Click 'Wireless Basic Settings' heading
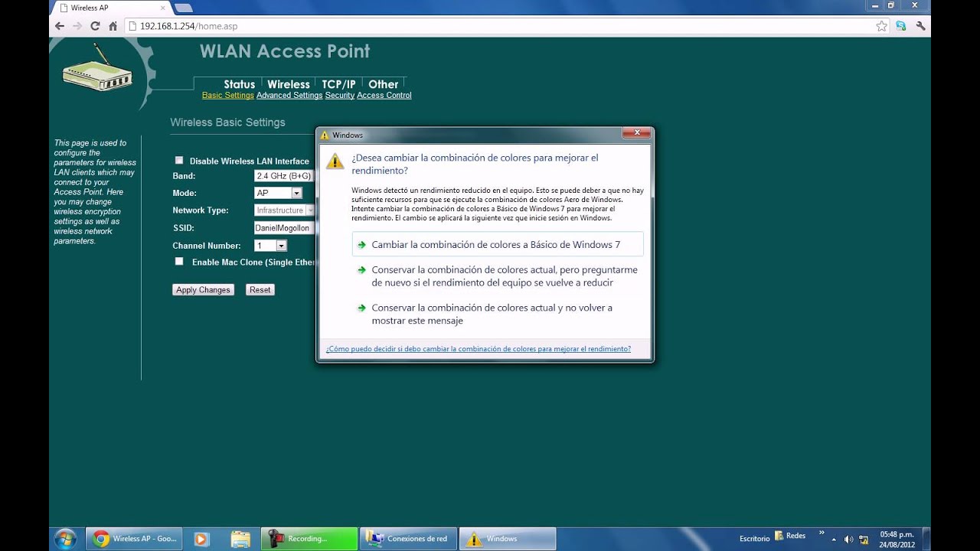980x551 pixels. [227, 122]
